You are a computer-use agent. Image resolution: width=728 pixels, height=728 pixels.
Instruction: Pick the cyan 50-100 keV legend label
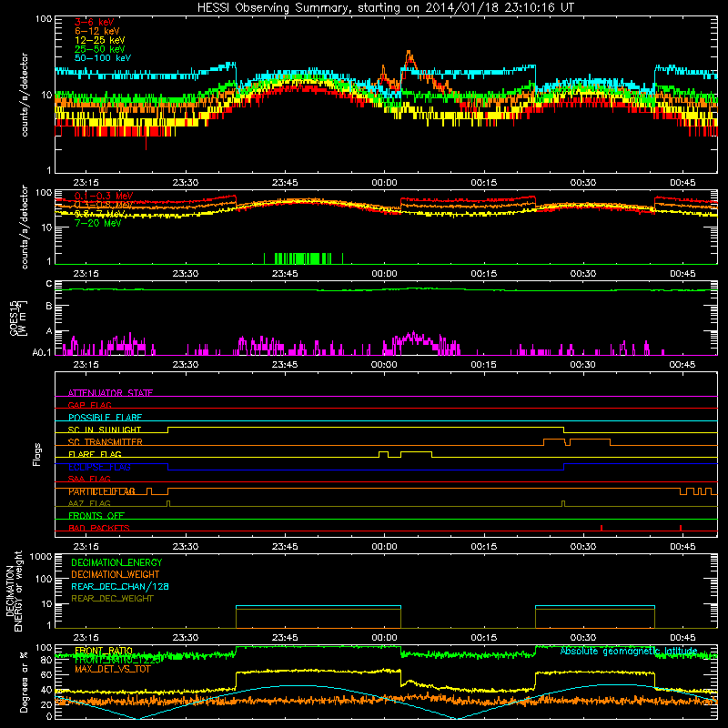pyautogui.click(x=103, y=58)
